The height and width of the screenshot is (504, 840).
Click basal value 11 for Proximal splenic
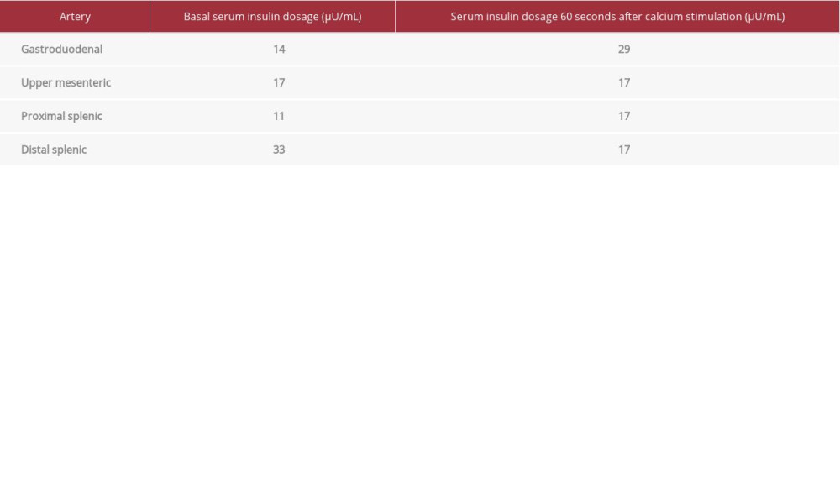pos(279,116)
